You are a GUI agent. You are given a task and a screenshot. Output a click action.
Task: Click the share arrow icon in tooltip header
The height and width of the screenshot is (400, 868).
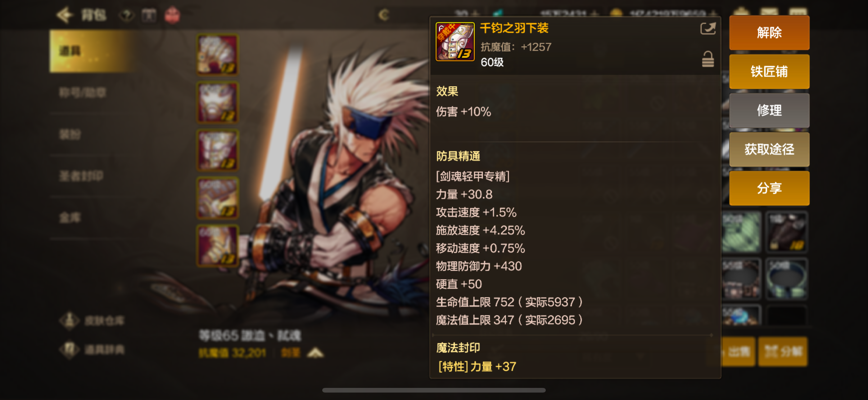[708, 29]
